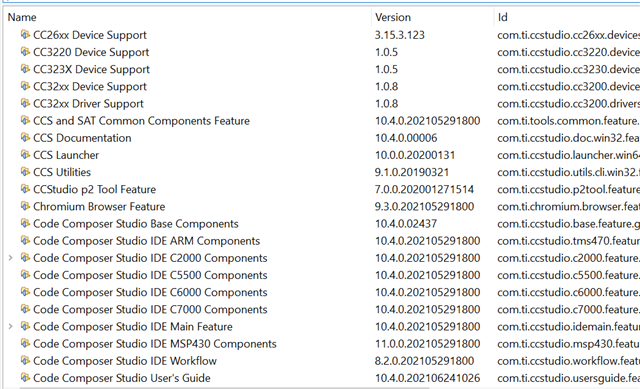Select Code Composer Studio IDE C6000 Components
The height and width of the screenshot is (389, 640).
[x=150, y=292]
